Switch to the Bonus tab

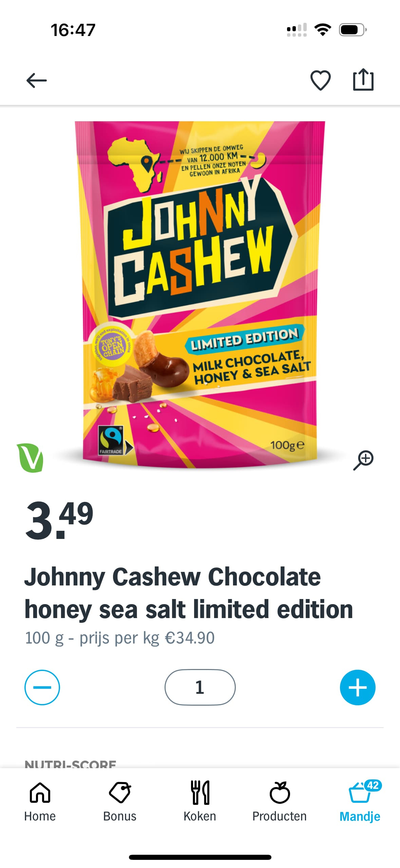click(120, 801)
